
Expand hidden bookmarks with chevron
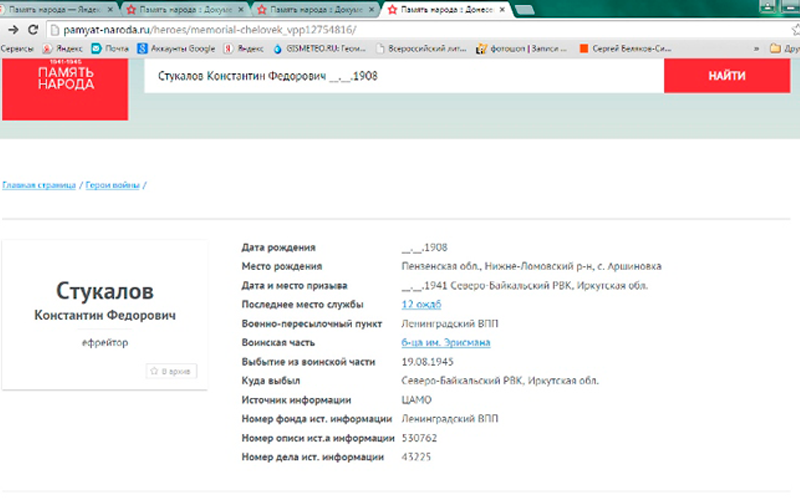click(756, 49)
